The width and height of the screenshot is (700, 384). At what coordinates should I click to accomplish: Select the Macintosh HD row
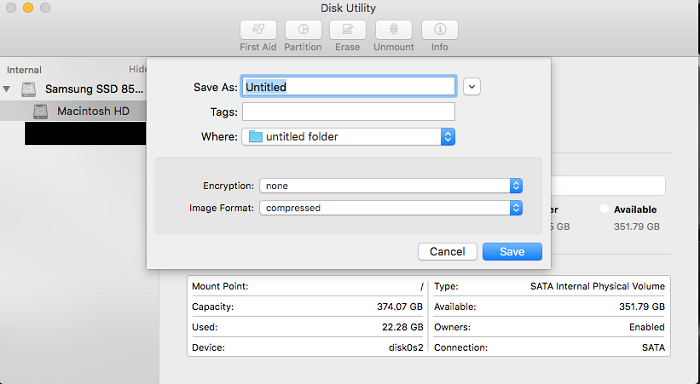pyautogui.click(x=73, y=111)
